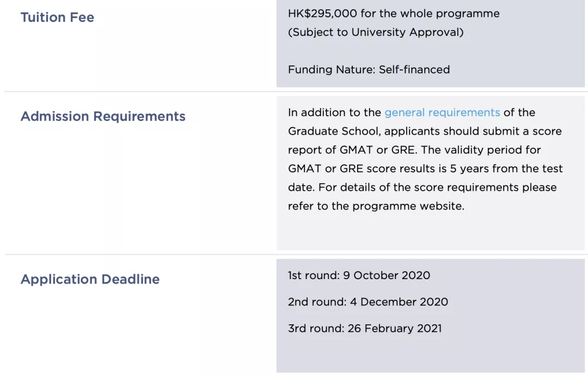Click the line starting 'Graduate School, applicants'

425,131
